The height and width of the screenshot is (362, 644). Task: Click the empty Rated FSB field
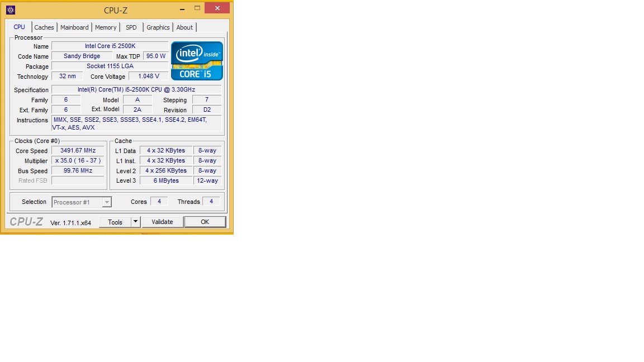(x=78, y=180)
